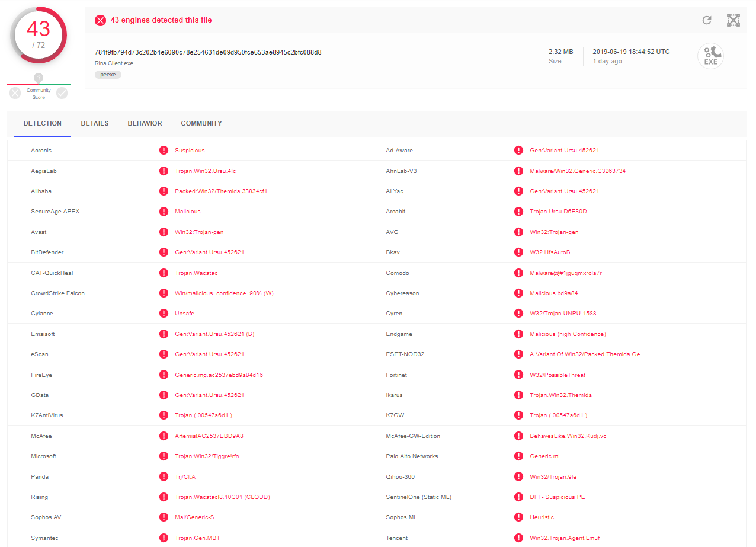756x547 pixels.
Task: Click the W32.HfsAutoB. Bkav result
Action: pos(550,252)
